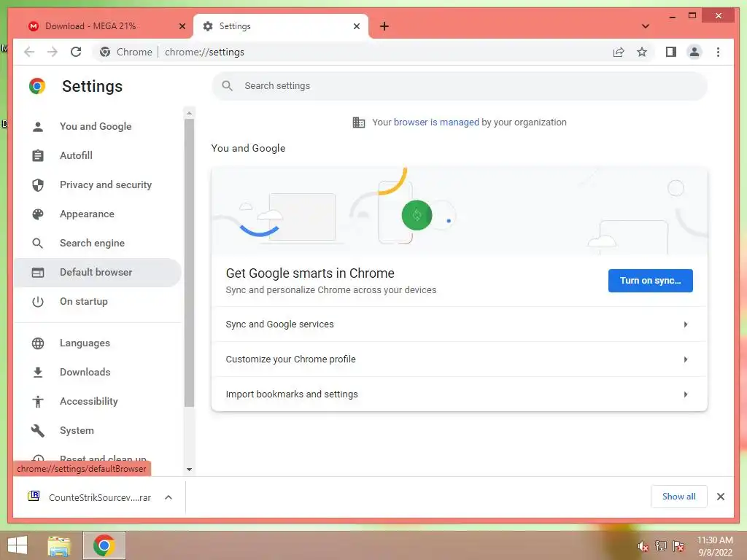Viewport: 747px width, 560px height.
Task: Select Default browser in sidebar
Action: (97, 273)
